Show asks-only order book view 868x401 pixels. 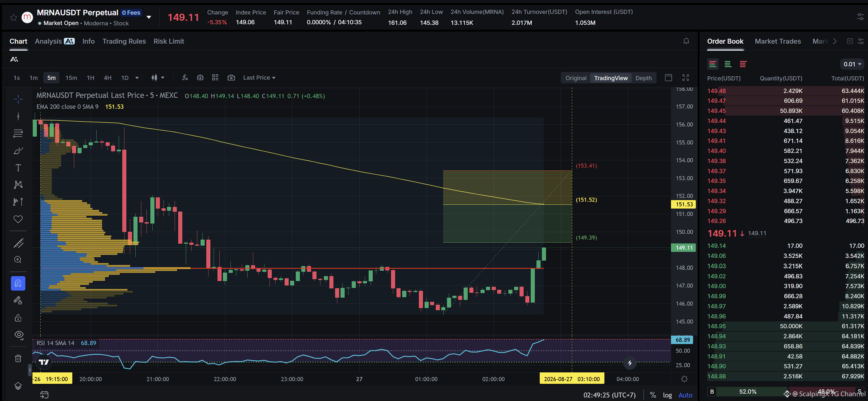[x=743, y=64]
